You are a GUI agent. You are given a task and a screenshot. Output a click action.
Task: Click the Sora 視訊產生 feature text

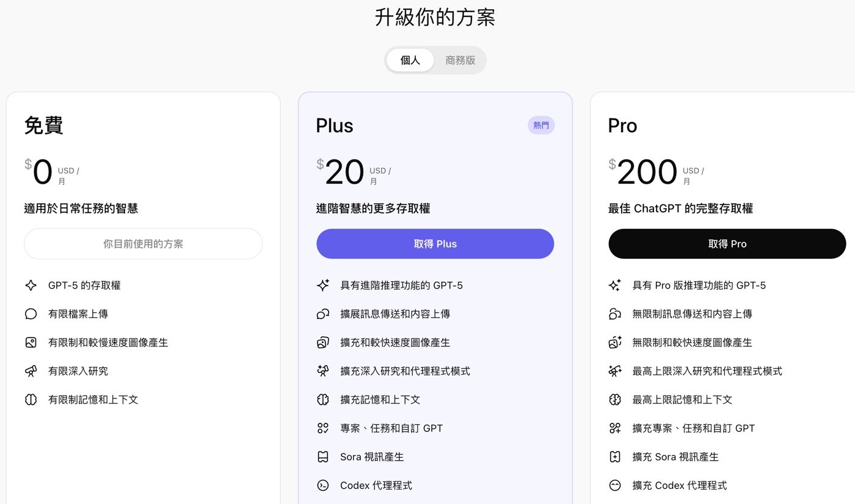pos(372,457)
